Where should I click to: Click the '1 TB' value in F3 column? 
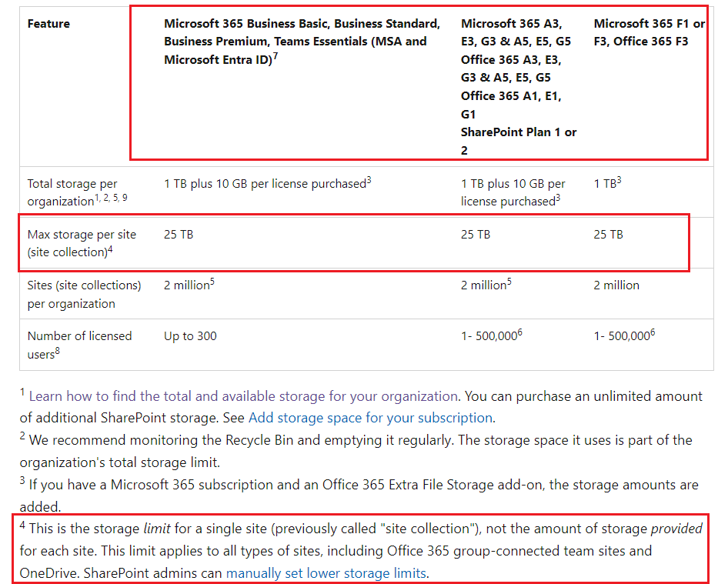point(606,184)
